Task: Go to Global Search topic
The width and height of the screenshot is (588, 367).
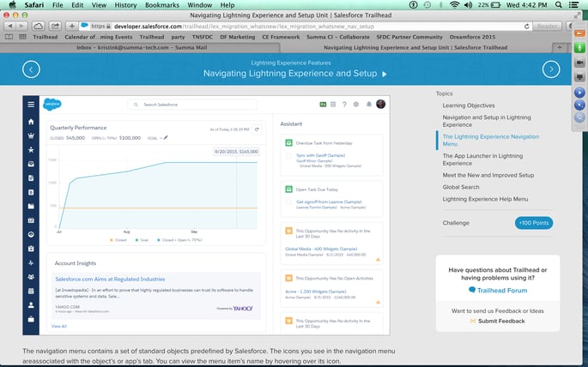Action: point(461,187)
